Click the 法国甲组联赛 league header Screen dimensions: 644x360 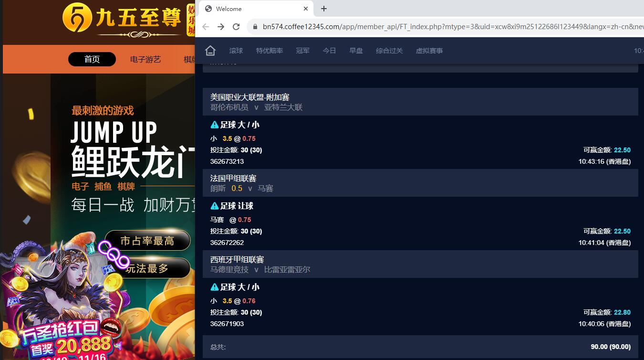[233, 178]
